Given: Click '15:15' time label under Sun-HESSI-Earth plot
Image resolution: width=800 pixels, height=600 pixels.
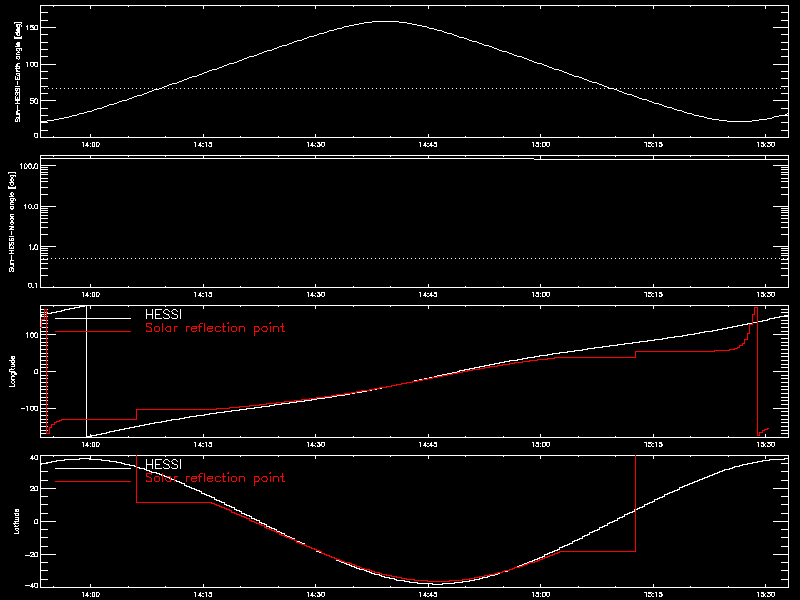Looking at the screenshot, I should (653, 145).
